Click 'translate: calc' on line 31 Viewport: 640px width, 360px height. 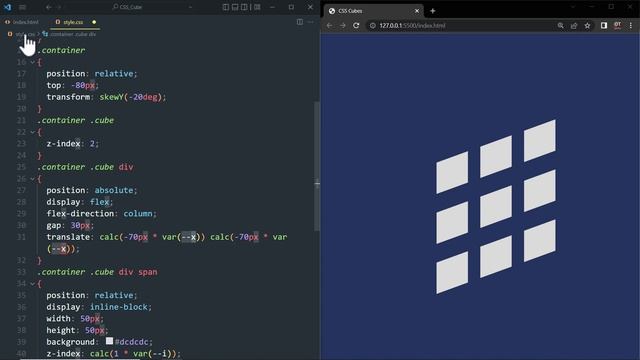point(82,237)
